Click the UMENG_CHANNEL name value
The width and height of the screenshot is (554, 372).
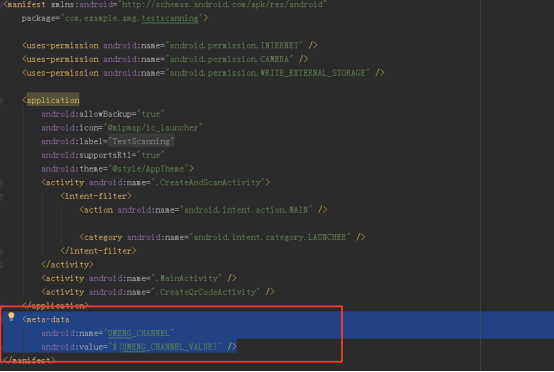click(138, 333)
